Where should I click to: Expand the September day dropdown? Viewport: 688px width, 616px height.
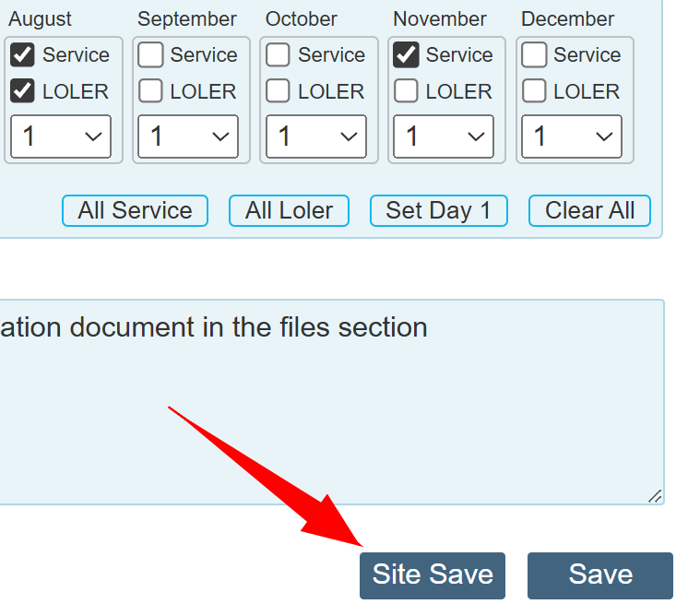pyautogui.click(x=188, y=136)
